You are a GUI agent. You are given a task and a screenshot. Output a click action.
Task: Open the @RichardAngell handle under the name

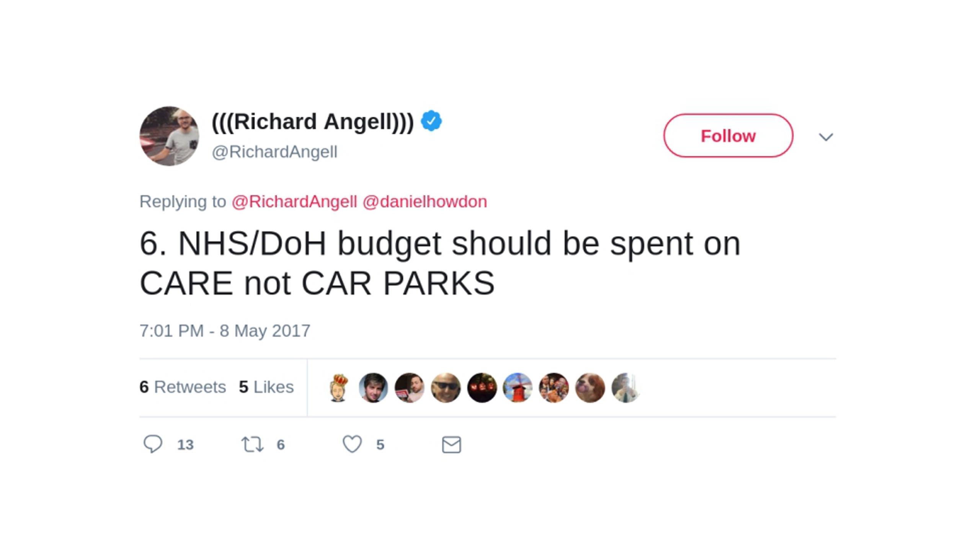pyautogui.click(x=274, y=152)
